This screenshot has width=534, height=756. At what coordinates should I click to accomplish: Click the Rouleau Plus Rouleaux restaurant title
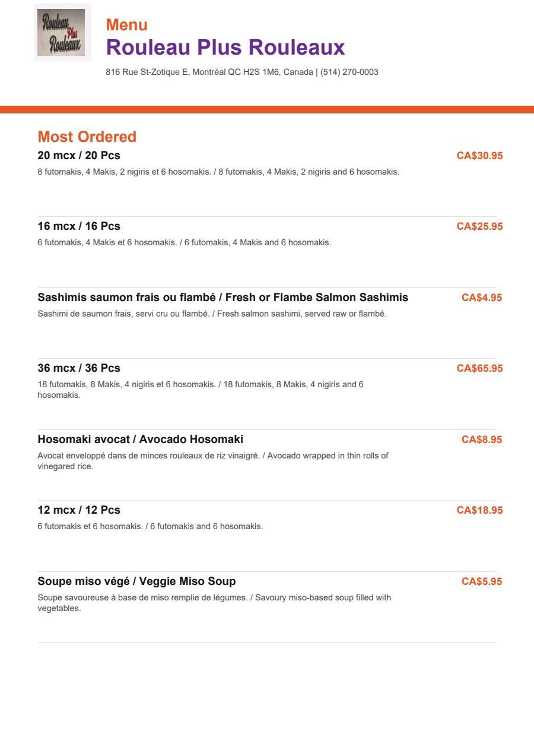[225, 47]
